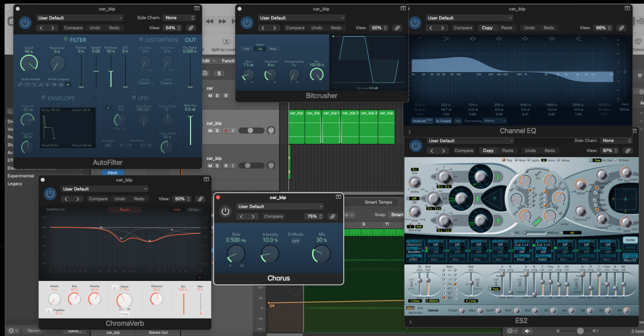Image resolution: width=644 pixels, height=336 pixels.
Task: Open the AutoFilter Side Chain dropdown
Action: (180, 18)
